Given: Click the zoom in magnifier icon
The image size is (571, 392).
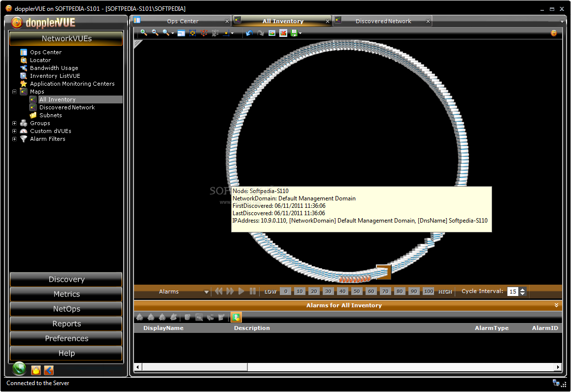Looking at the screenshot, I should (144, 33).
